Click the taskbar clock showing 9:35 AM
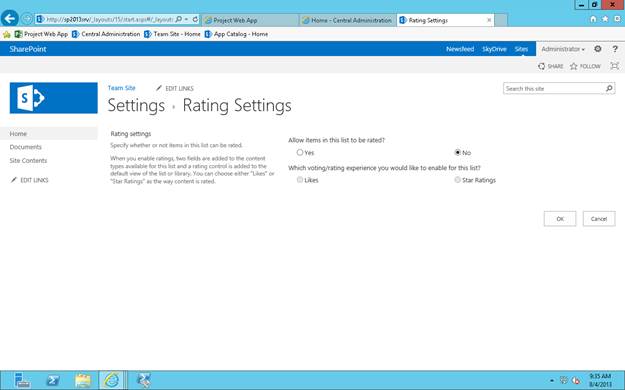The width and height of the screenshot is (625, 390). tap(600, 380)
